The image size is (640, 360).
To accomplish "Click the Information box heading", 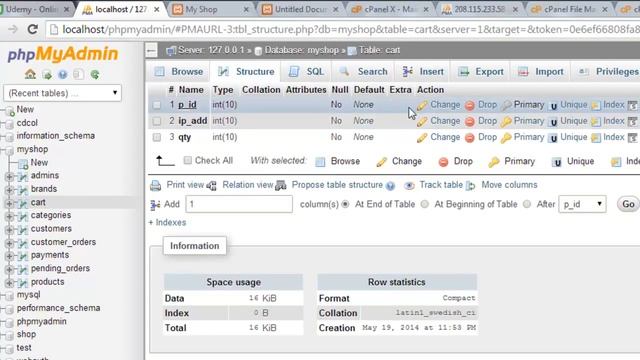I will [195, 246].
